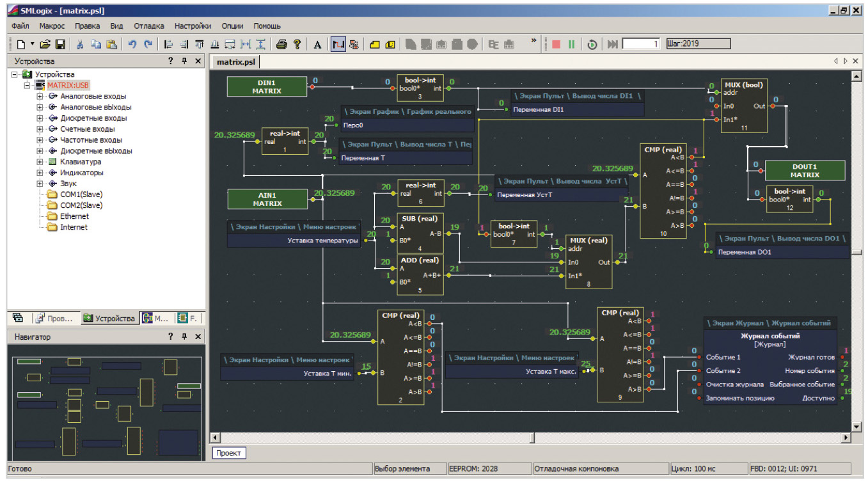Click the step count input field

point(641,44)
